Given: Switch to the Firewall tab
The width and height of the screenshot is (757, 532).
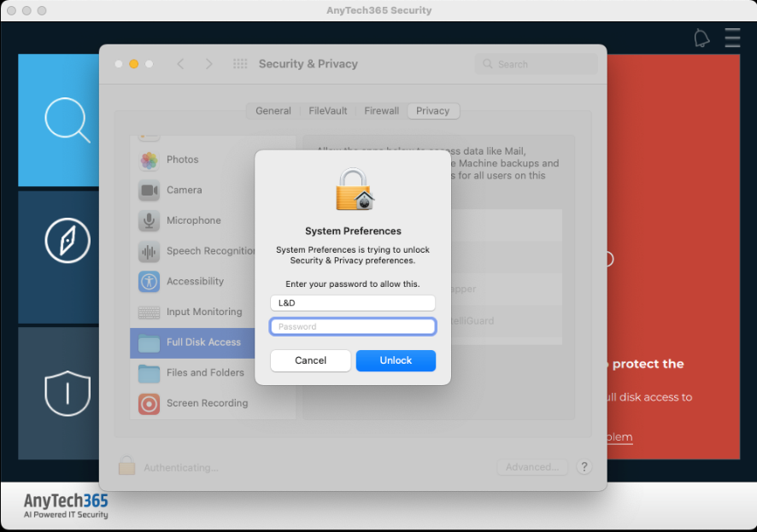Looking at the screenshot, I should [x=381, y=111].
